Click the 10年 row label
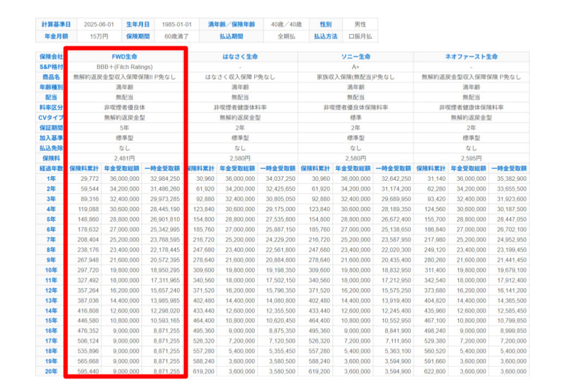This screenshot has height=392, width=566. 51,270
